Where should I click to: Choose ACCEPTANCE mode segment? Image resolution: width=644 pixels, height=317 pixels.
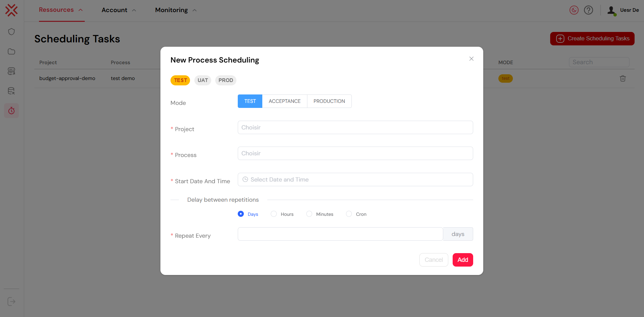pos(285,101)
